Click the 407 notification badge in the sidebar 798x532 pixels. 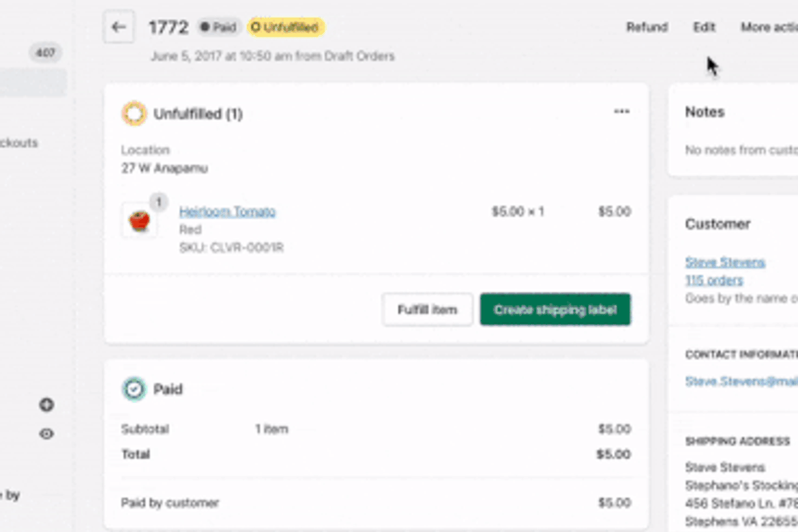pos(45,53)
